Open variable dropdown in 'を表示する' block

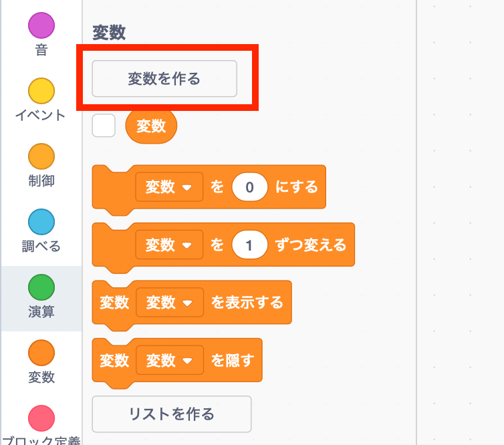pyautogui.click(x=170, y=302)
